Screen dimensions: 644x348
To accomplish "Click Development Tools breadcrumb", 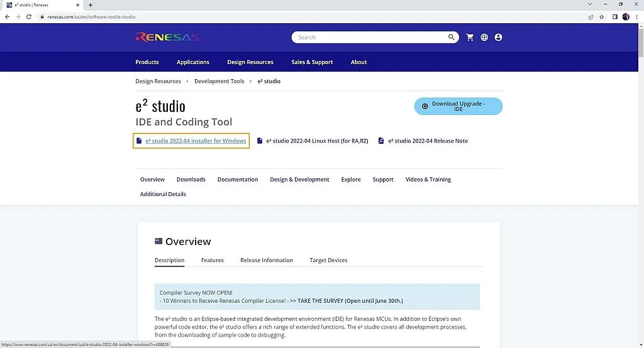I will (219, 81).
